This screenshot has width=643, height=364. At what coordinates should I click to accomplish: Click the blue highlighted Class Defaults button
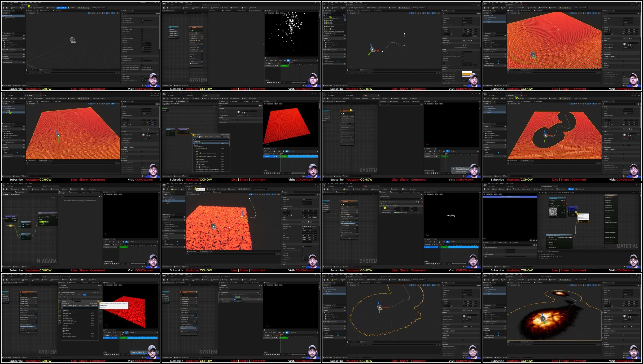[x=62, y=8]
